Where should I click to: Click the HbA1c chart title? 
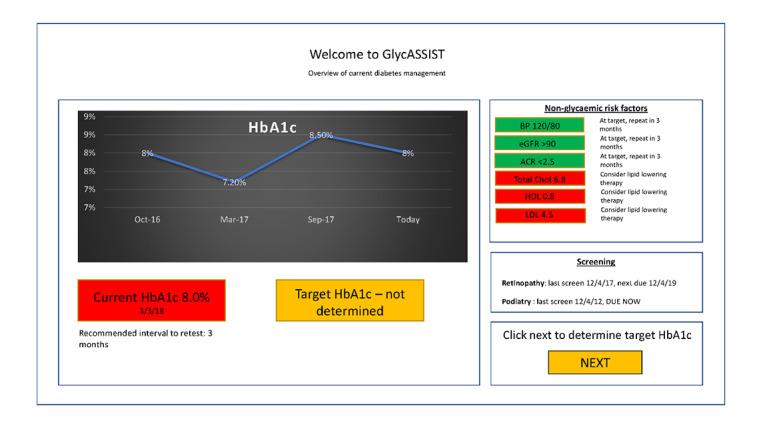[x=276, y=128]
